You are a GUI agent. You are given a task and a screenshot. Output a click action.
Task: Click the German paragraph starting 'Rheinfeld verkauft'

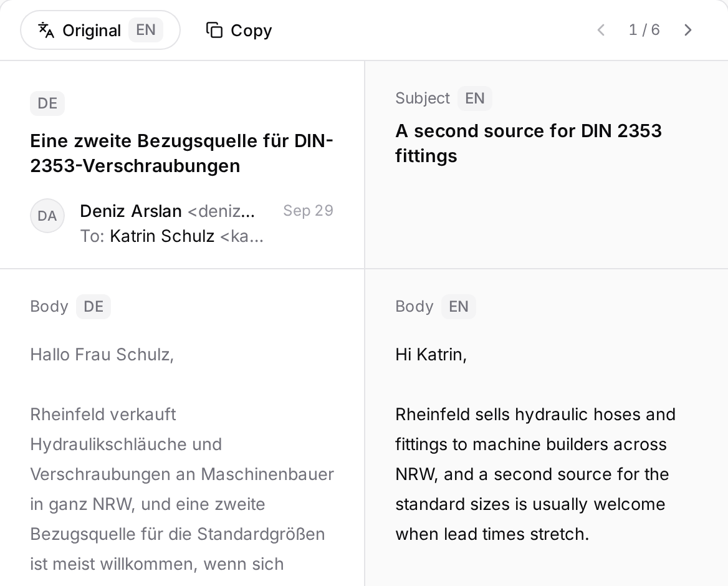coord(182,489)
